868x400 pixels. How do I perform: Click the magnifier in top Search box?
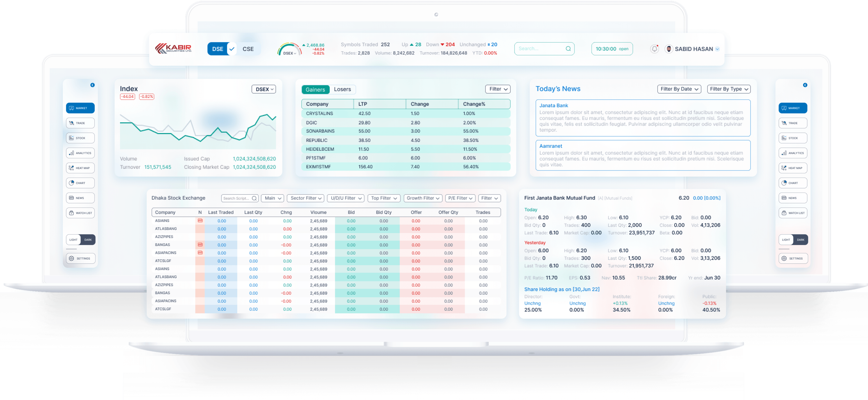(568, 49)
